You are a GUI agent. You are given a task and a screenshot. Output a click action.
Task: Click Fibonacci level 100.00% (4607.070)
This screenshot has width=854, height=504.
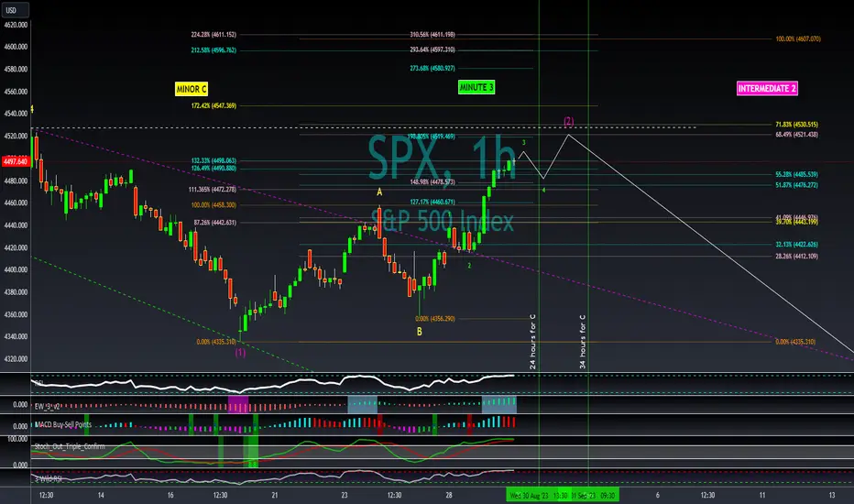pos(798,38)
